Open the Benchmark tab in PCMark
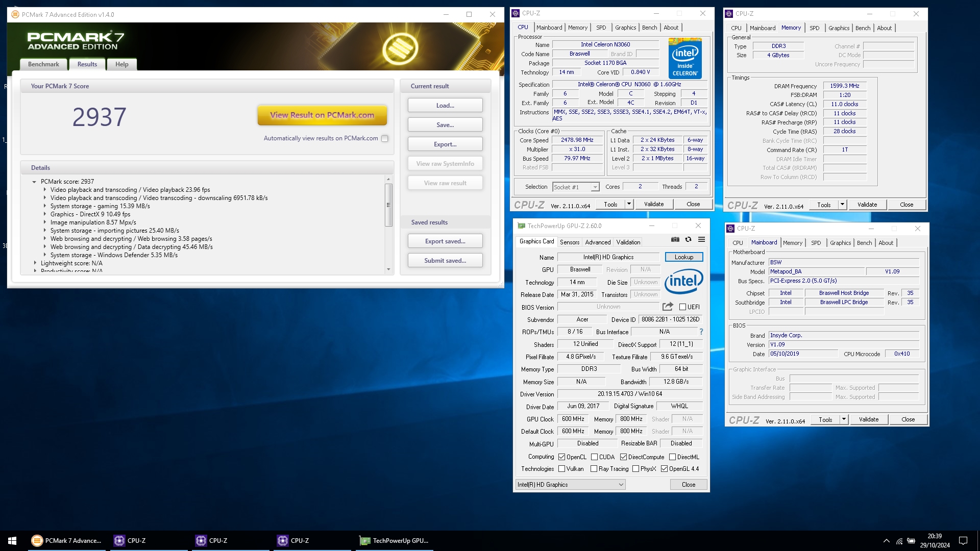This screenshot has width=980, height=551. 43,64
